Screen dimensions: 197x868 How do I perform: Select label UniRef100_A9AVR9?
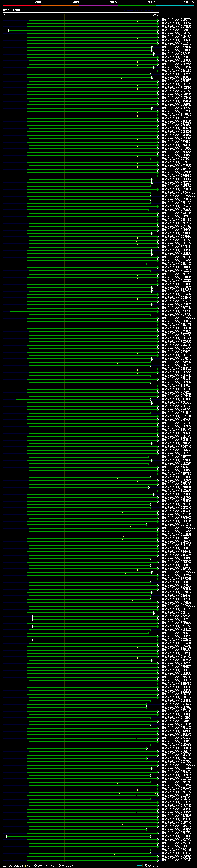tap(176, 74)
